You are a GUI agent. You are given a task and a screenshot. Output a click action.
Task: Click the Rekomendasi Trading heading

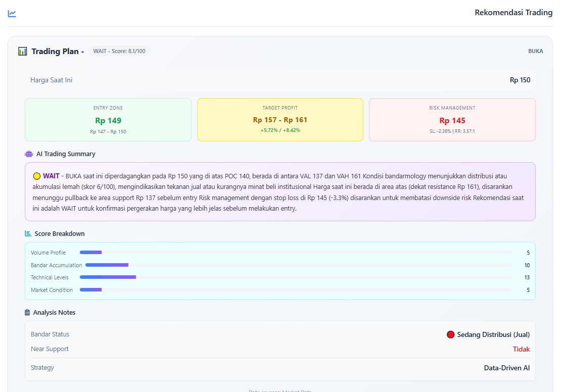[513, 13]
